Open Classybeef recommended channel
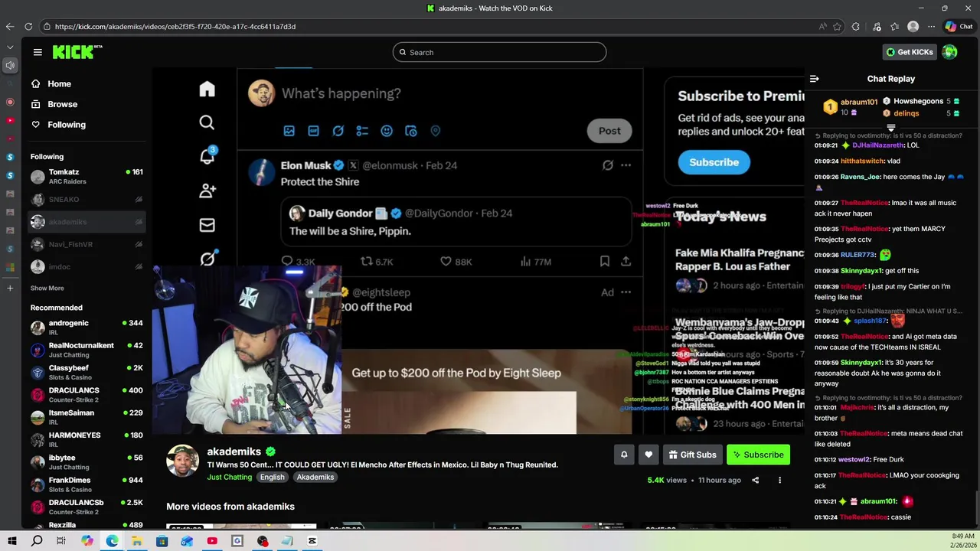 click(x=87, y=373)
